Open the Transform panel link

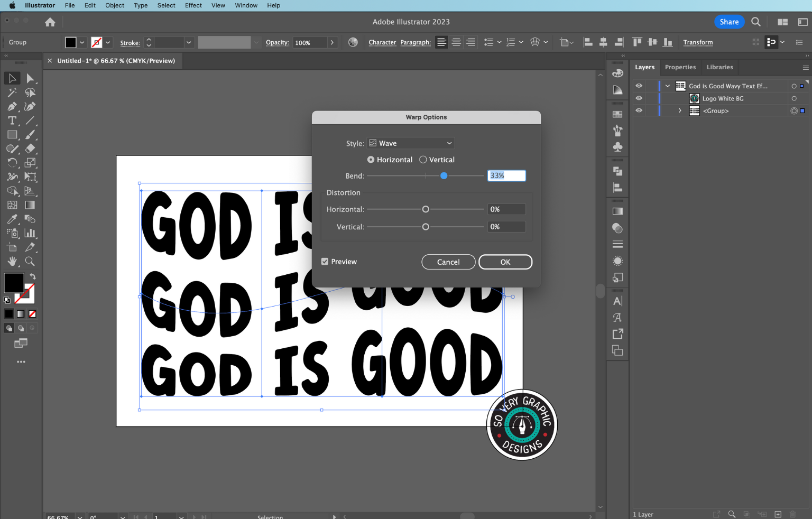[698, 42]
